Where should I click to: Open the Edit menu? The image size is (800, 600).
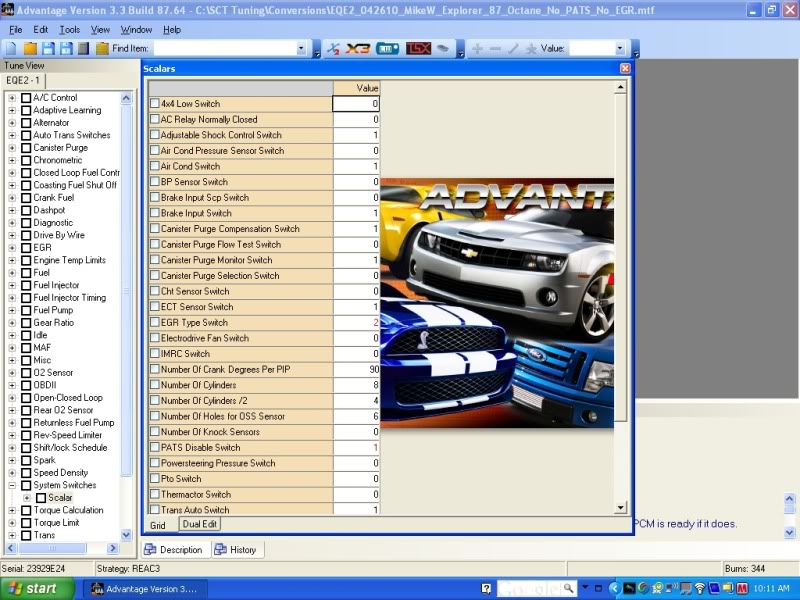point(40,30)
